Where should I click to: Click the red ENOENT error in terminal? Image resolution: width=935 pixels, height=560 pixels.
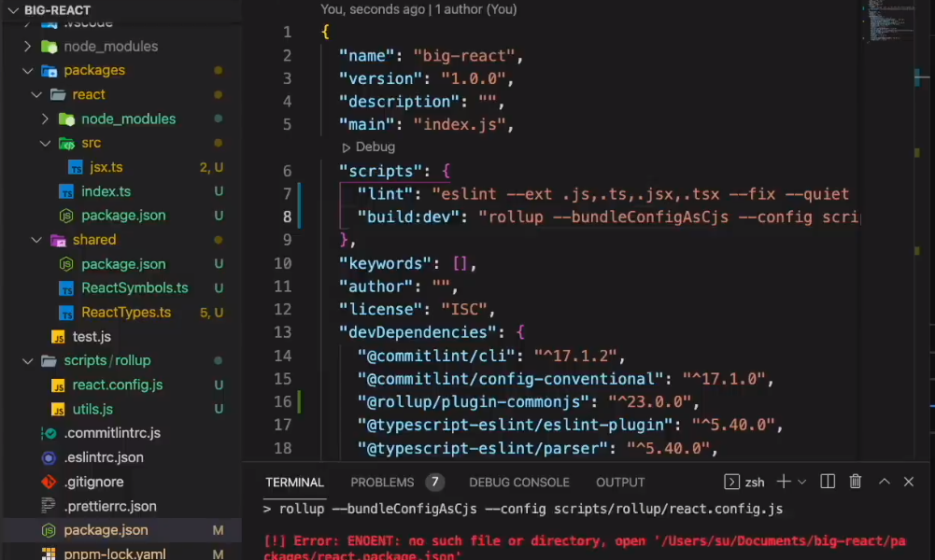[585, 548]
